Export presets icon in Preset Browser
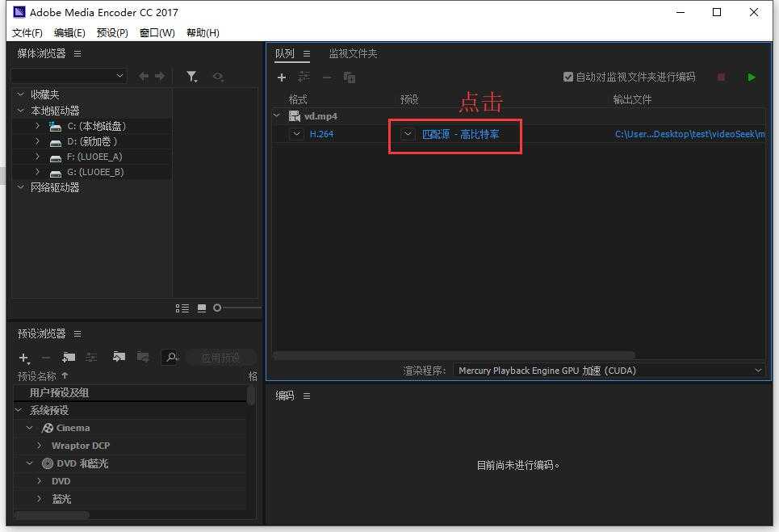The height and width of the screenshot is (532, 779). [x=143, y=357]
